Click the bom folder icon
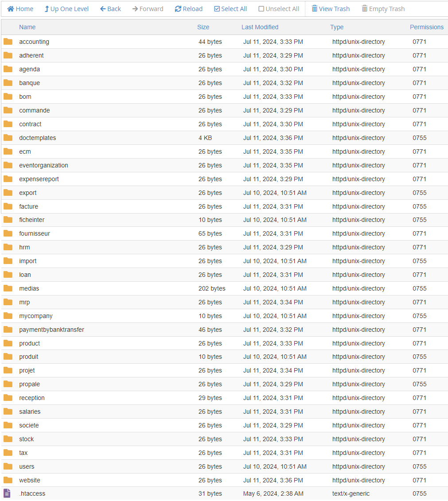Viewport: 448px width, 501px height. (8, 97)
